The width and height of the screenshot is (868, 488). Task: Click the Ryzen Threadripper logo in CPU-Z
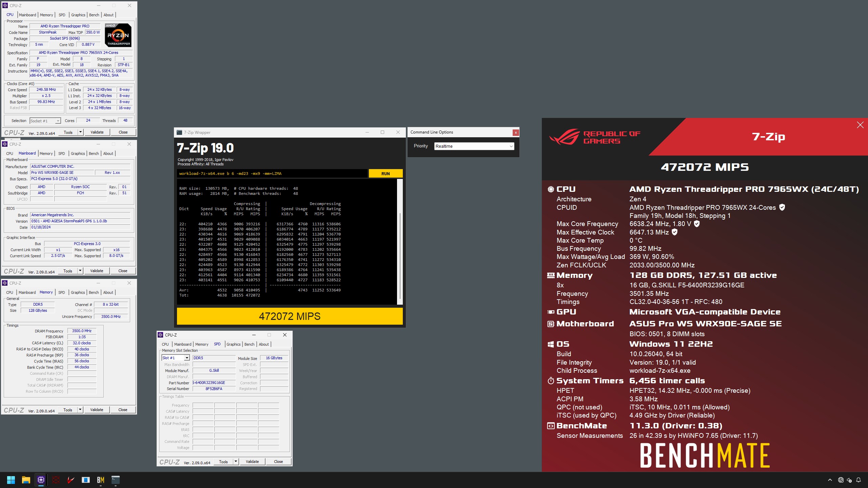pyautogui.click(x=118, y=35)
